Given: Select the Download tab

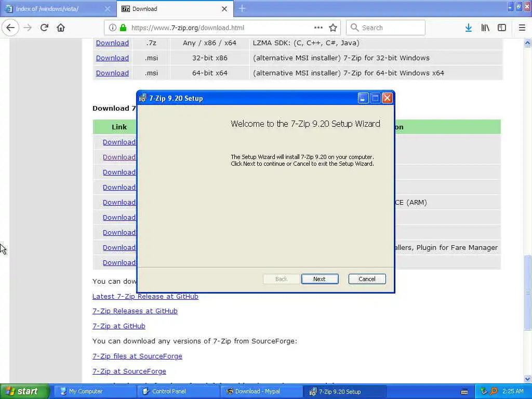Looking at the screenshot, I should (175, 9).
